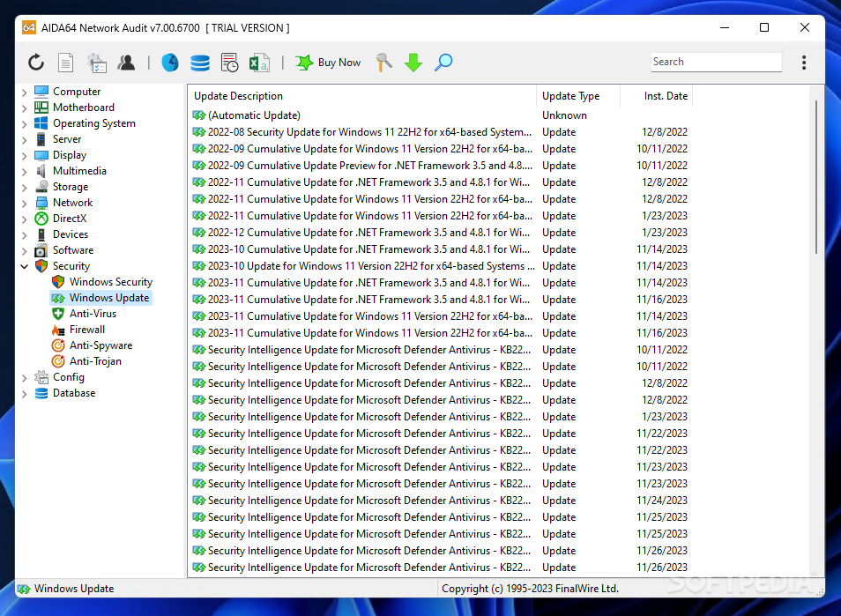
Task: Click the Refresh toolbar icon
Action: [x=36, y=63]
